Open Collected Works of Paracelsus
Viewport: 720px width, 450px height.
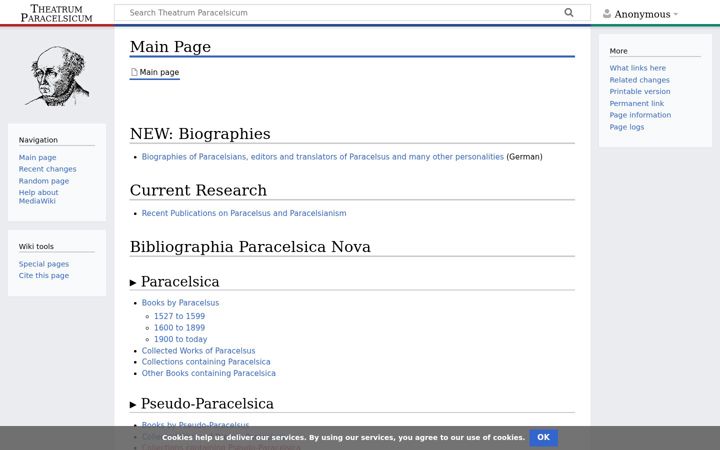(198, 350)
